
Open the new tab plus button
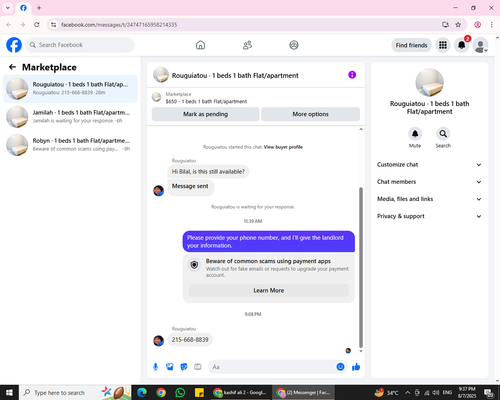pos(39,8)
